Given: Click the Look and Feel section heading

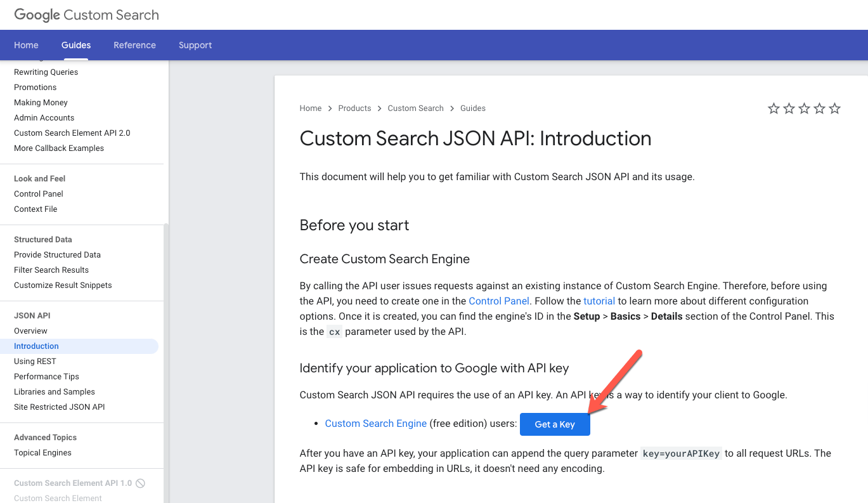Looking at the screenshot, I should pos(40,179).
